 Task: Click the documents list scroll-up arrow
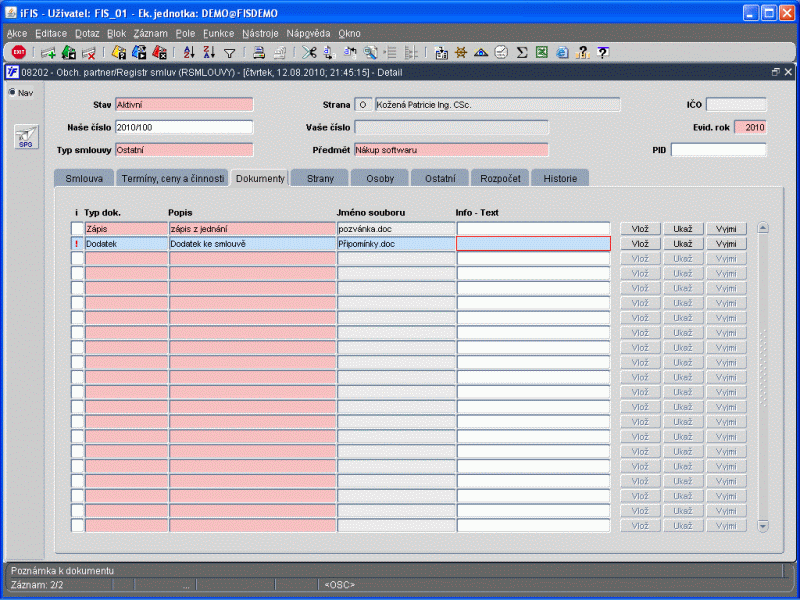point(763,228)
